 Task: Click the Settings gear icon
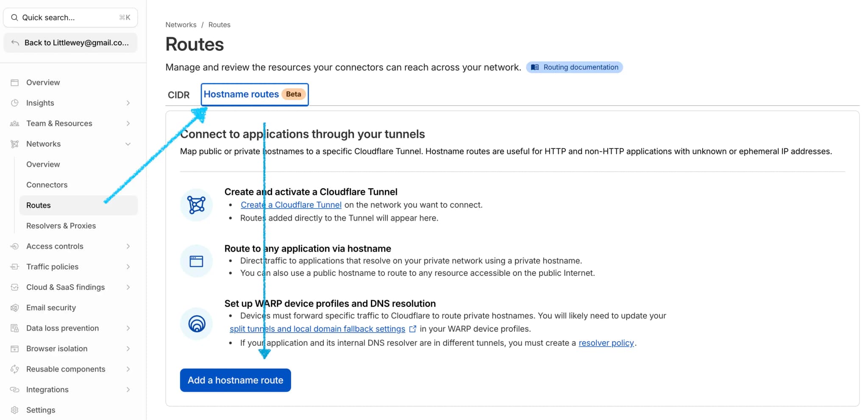[x=15, y=410]
